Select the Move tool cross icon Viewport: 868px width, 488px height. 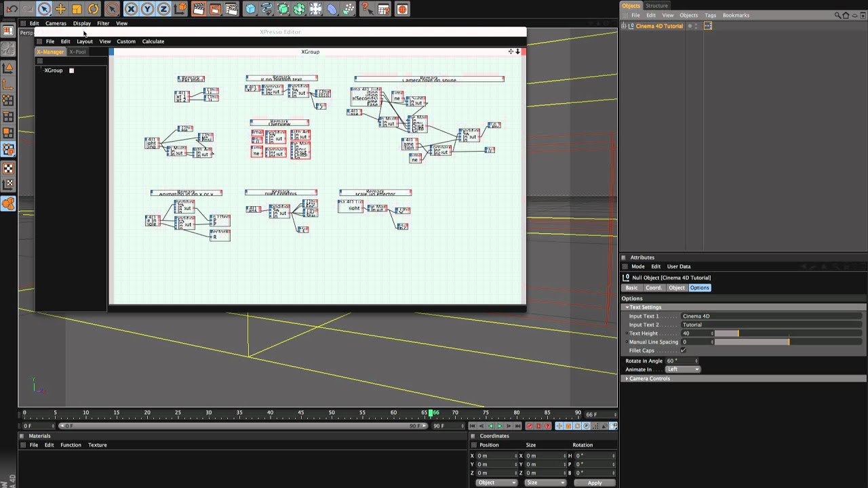(60, 9)
